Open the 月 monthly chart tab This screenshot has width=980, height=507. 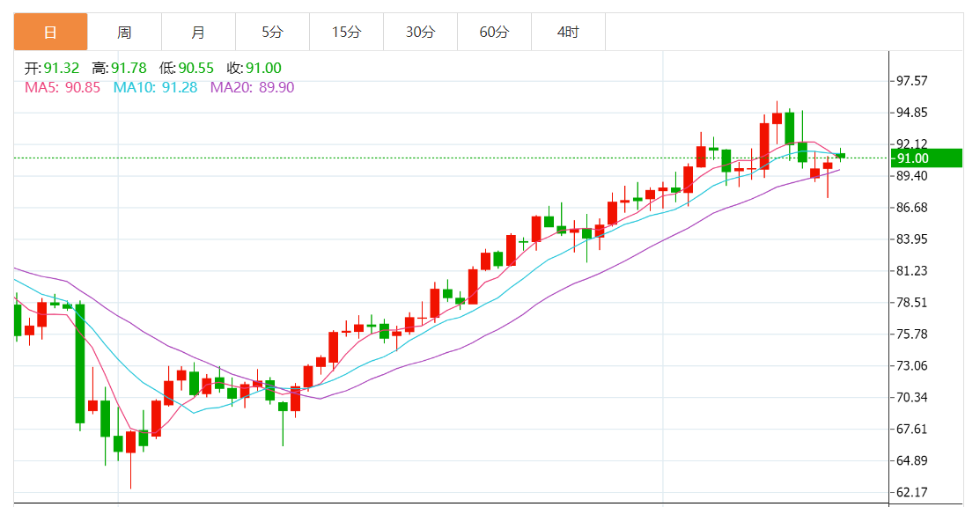coord(198,33)
